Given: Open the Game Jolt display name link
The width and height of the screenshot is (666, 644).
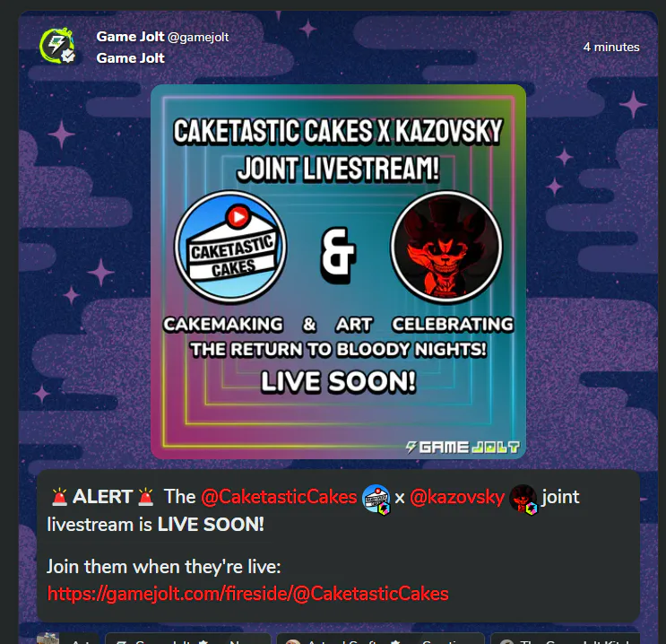Looking at the screenshot, I should 130,37.
